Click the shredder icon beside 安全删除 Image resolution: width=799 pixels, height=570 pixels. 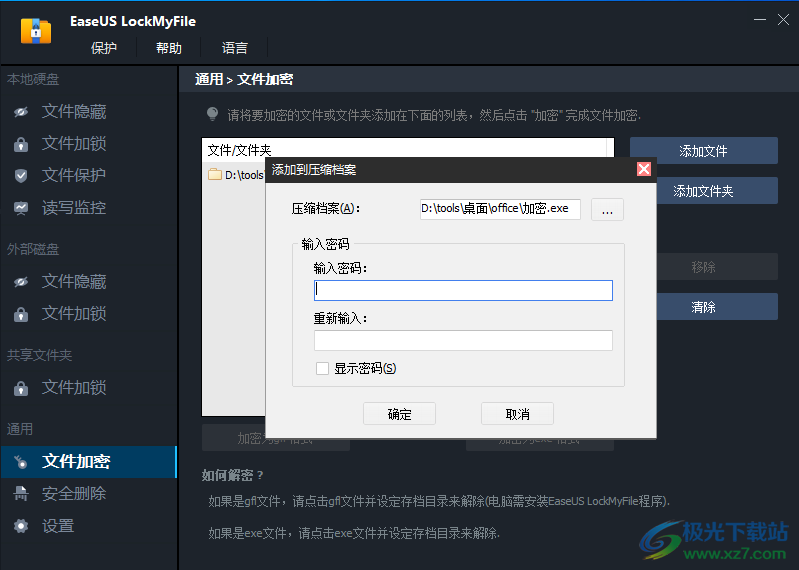21,493
